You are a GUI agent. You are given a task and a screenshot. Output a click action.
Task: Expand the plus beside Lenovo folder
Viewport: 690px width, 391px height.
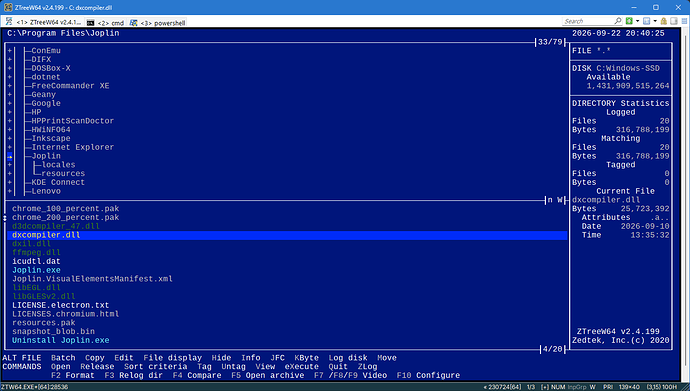[10, 191]
